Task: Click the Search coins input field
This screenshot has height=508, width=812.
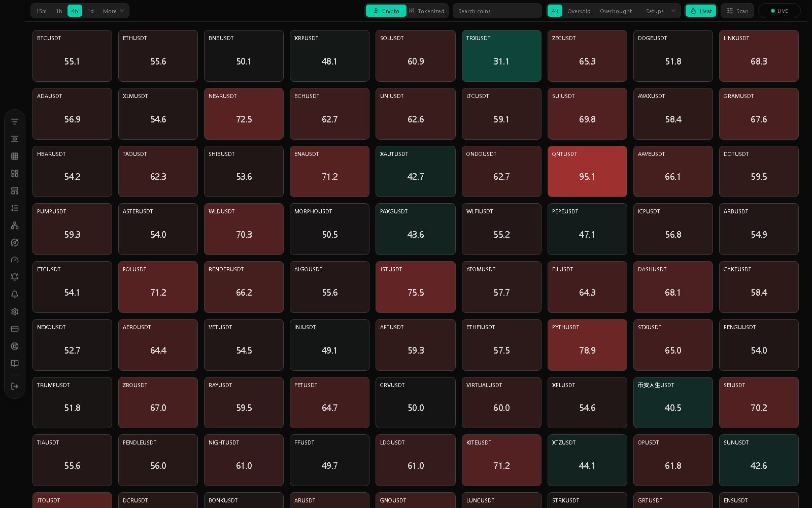Action: [497, 11]
